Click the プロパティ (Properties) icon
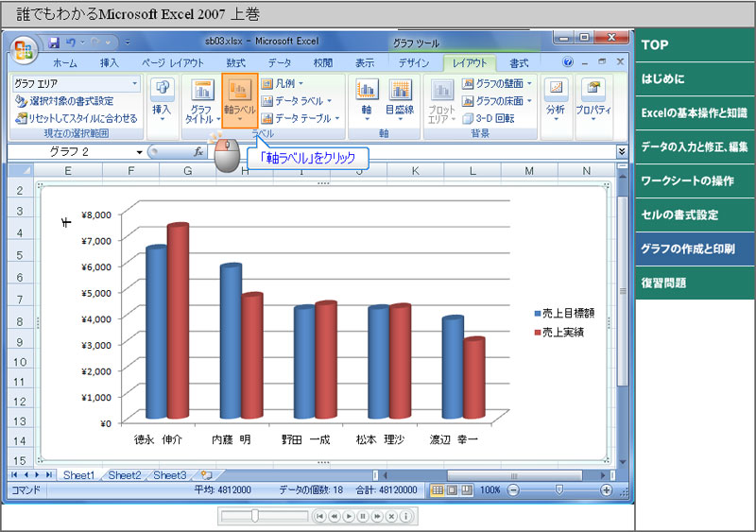The width and height of the screenshot is (756, 532). [x=593, y=99]
